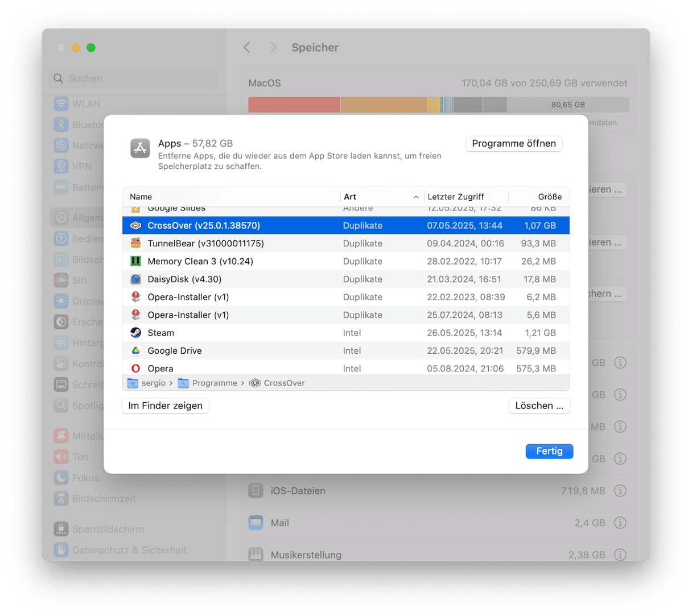
Task: Click the Löschen button
Action: pos(539,406)
